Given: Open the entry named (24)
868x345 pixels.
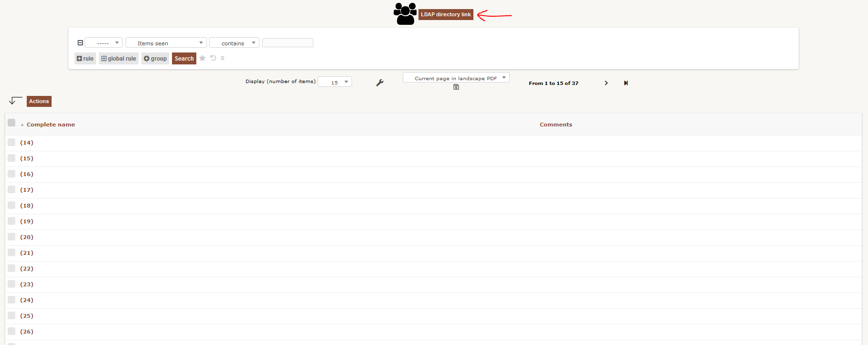Looking at the screenshot, I should 27,300.
